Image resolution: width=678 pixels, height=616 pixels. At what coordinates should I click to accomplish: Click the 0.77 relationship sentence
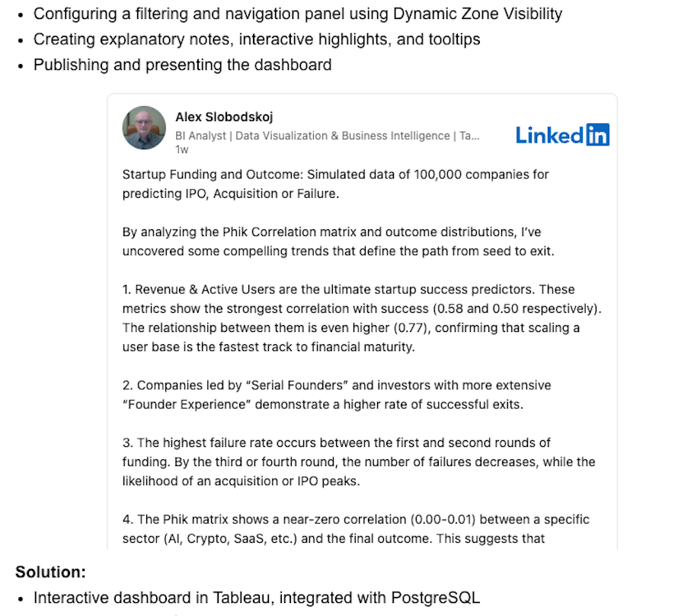coord(350,327)
